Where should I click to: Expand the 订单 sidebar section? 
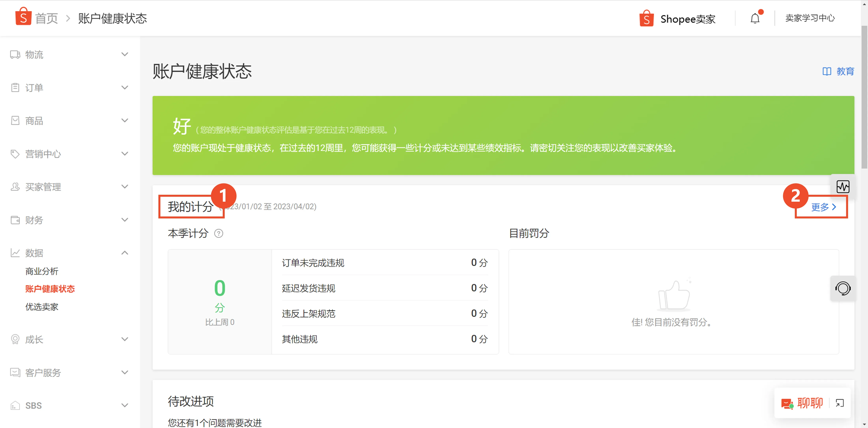coord(125,87)
